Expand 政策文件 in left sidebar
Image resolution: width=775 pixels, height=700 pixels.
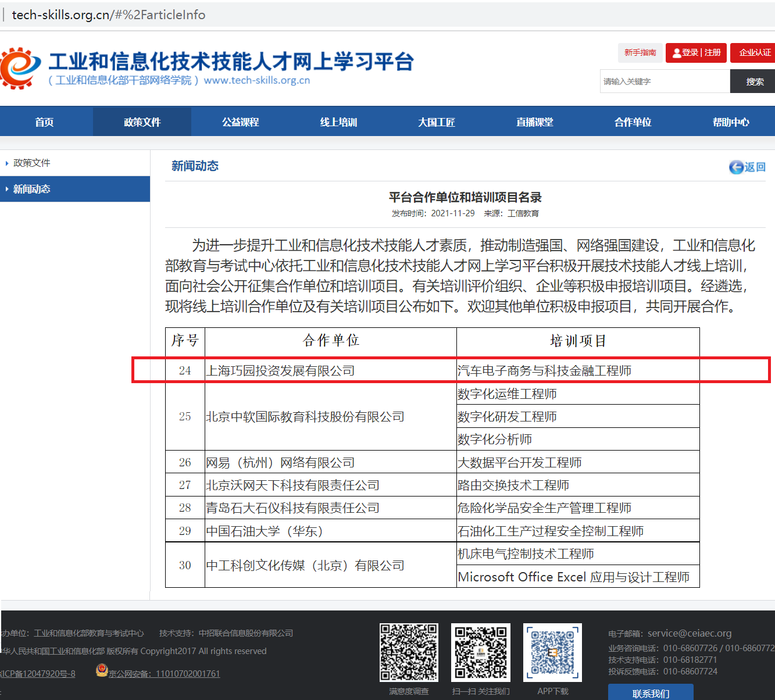click(x=32, y=163)
